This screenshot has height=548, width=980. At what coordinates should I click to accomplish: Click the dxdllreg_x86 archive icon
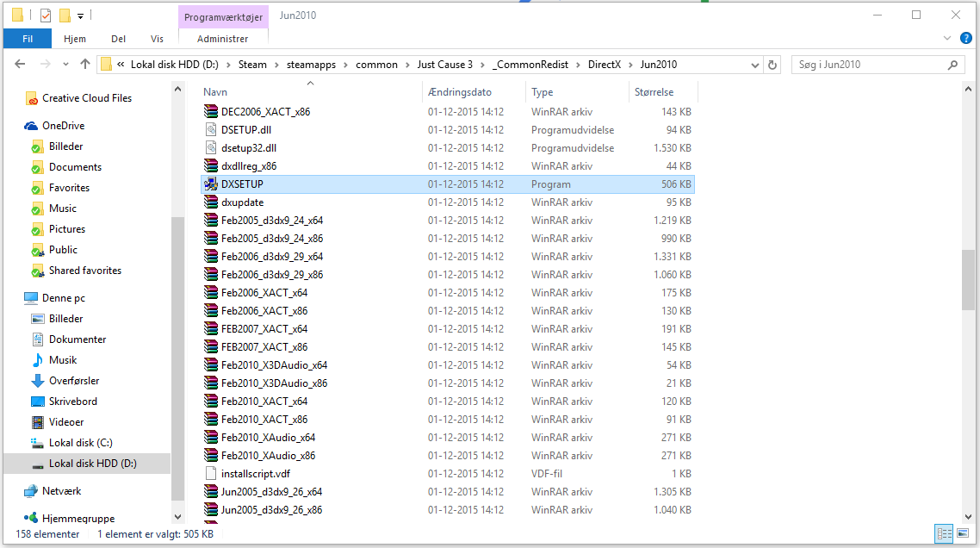coord(211,165)
